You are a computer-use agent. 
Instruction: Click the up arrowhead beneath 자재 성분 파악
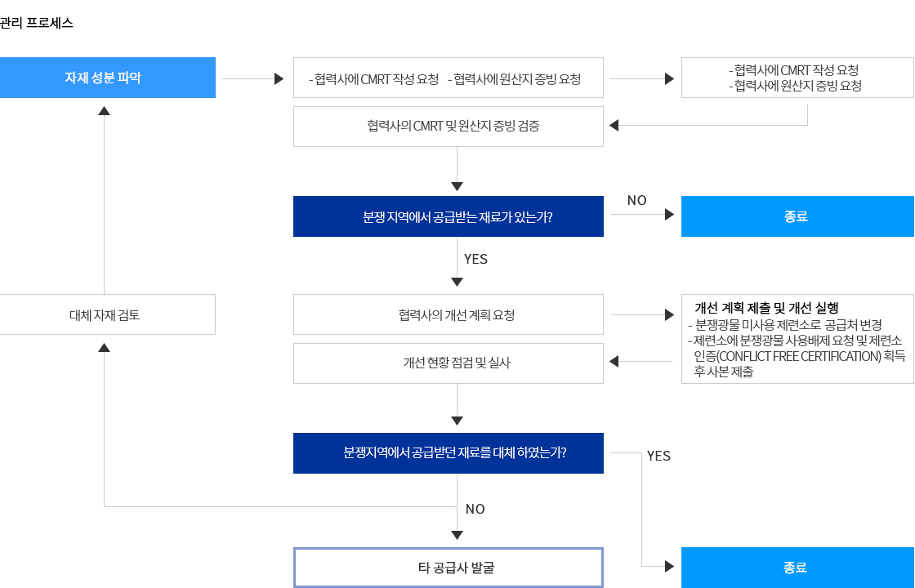click(104, 110)
